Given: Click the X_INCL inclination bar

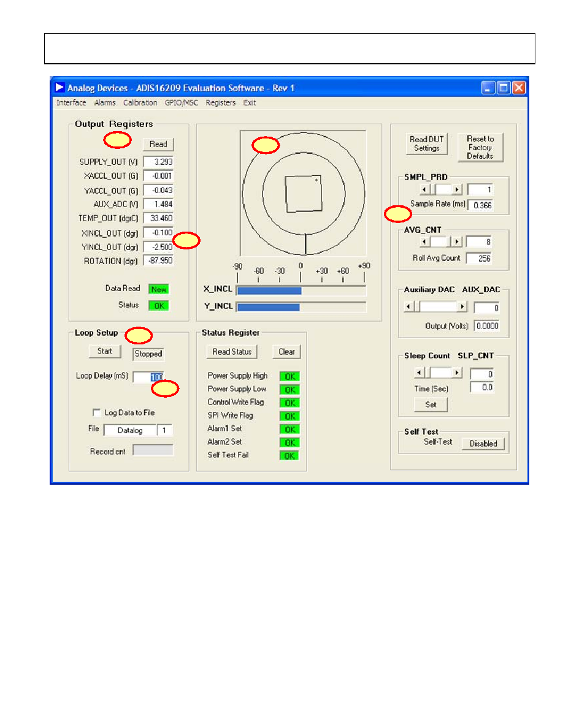Looking at the screenshot, I should coord(301,290).
